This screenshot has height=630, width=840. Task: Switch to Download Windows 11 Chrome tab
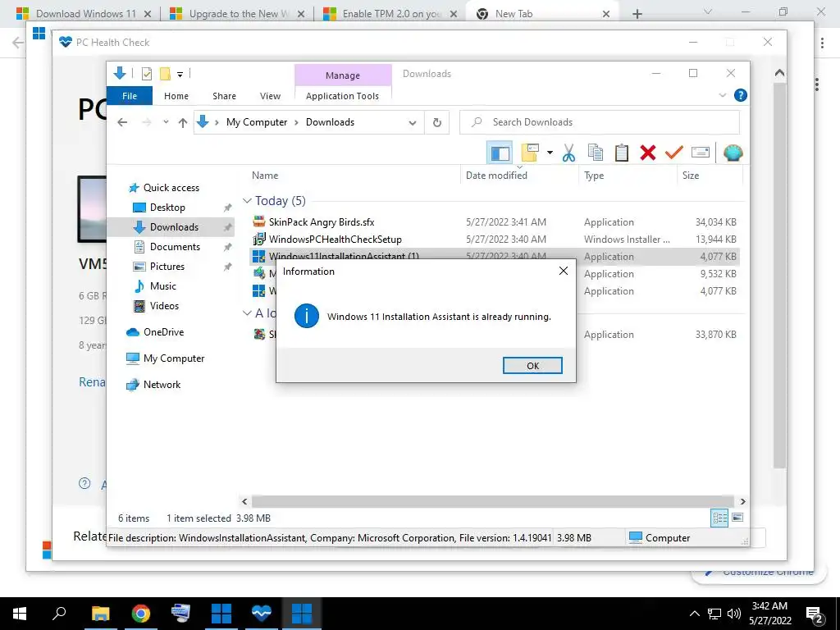pyautogui.click(x=85, y=14)
